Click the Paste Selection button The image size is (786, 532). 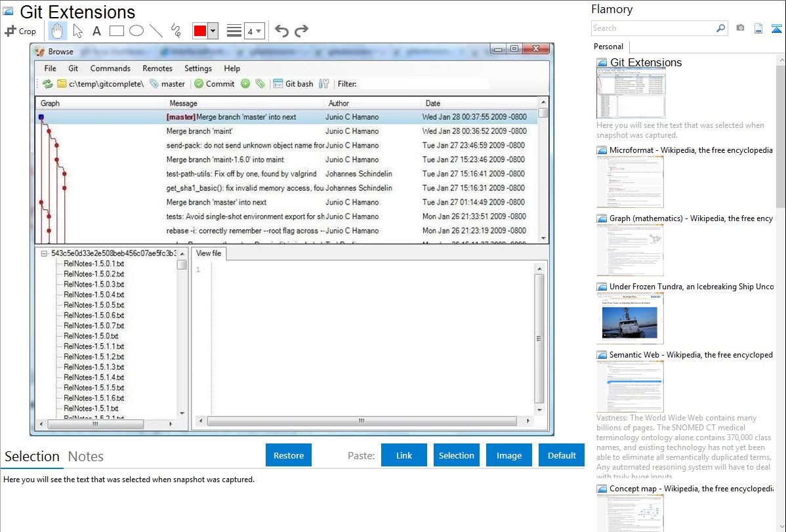pos(456,455)
